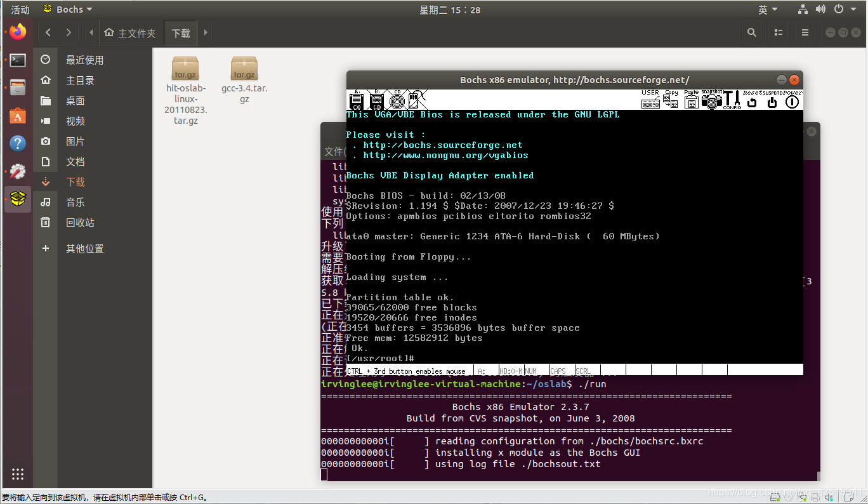Click the floppy B: drive icon in Bochs
This screenshot has width=868, height=504.
point(377,100)
